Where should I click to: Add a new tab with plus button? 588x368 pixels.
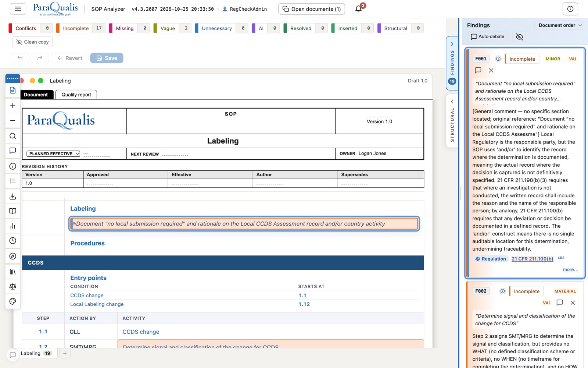point(65,353)
